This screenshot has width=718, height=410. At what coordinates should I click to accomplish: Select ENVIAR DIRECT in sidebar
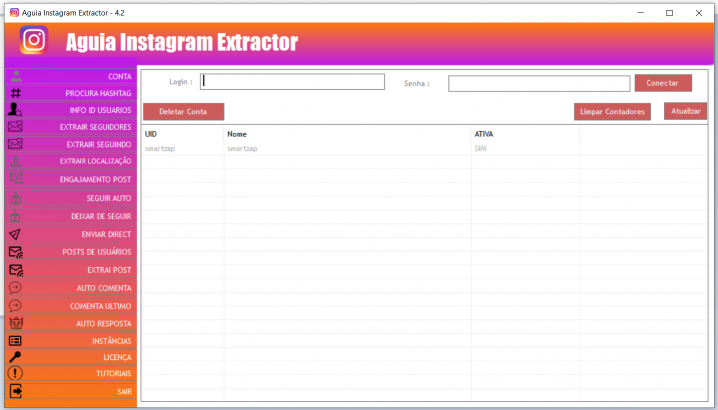(x=71, y=234)
